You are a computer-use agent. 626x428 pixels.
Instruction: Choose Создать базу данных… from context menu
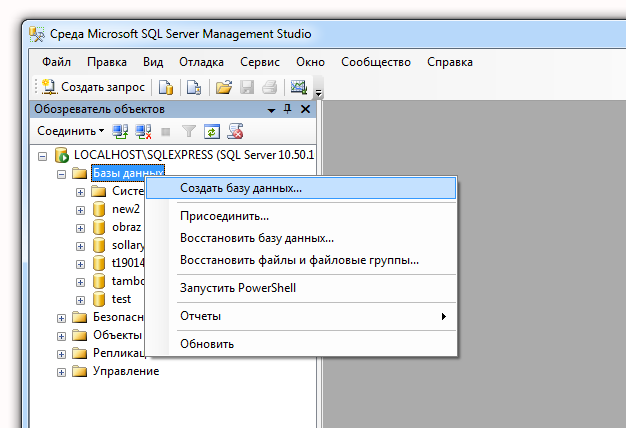301,188
